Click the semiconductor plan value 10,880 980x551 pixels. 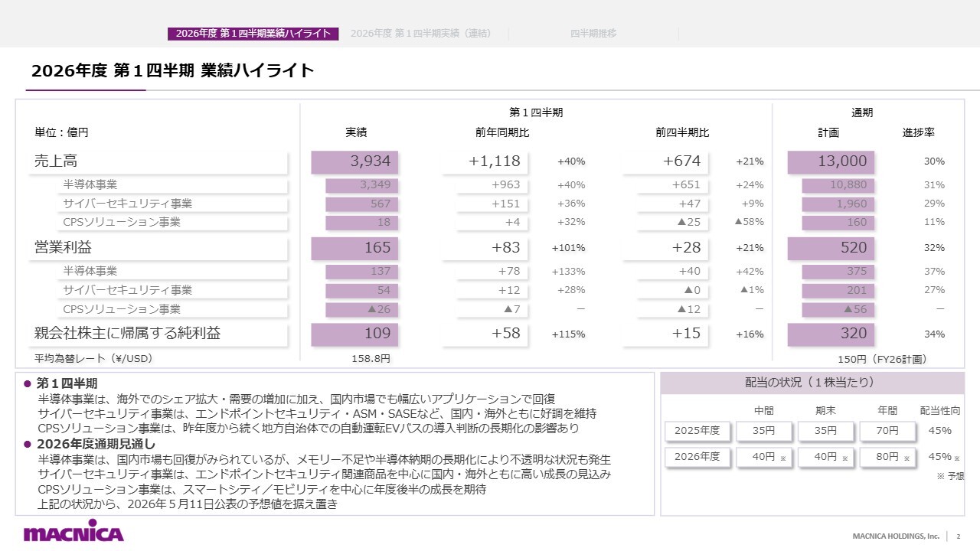[x=838, y=185]
